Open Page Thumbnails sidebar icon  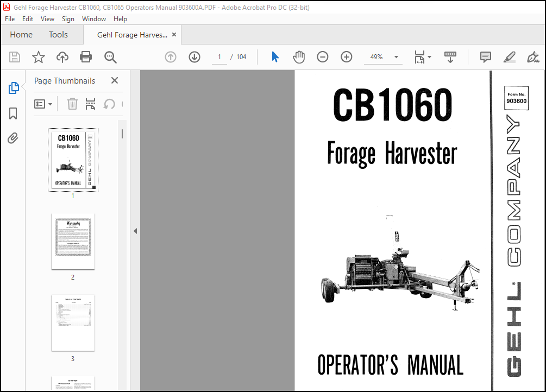14,88
